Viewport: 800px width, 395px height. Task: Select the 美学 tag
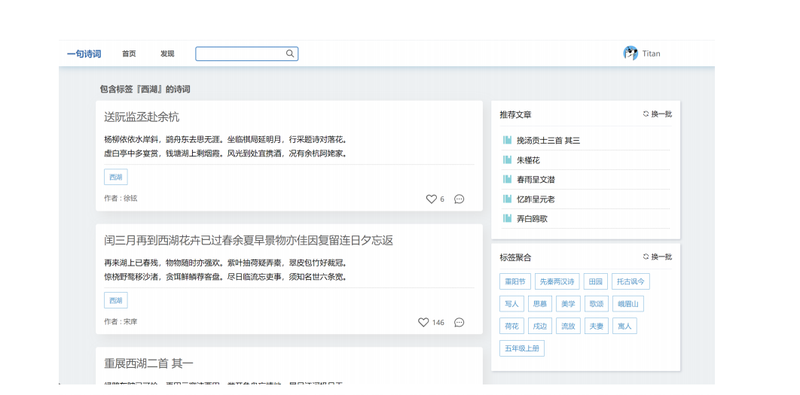[568, 304]
